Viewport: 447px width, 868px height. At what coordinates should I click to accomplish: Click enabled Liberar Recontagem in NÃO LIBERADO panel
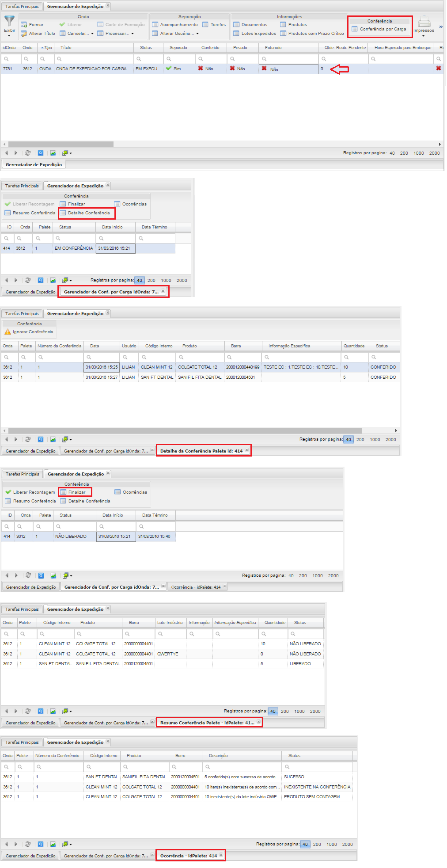coord(30,492)
